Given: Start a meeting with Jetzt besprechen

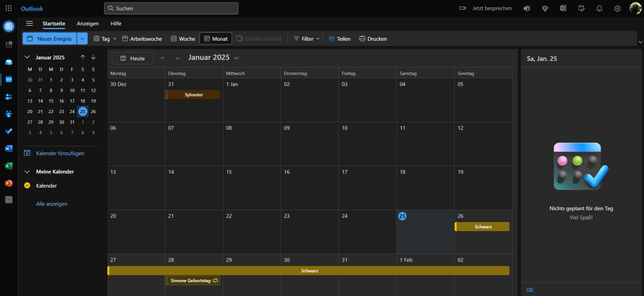Looking at the screenshot, I should [x=486, y=9].
